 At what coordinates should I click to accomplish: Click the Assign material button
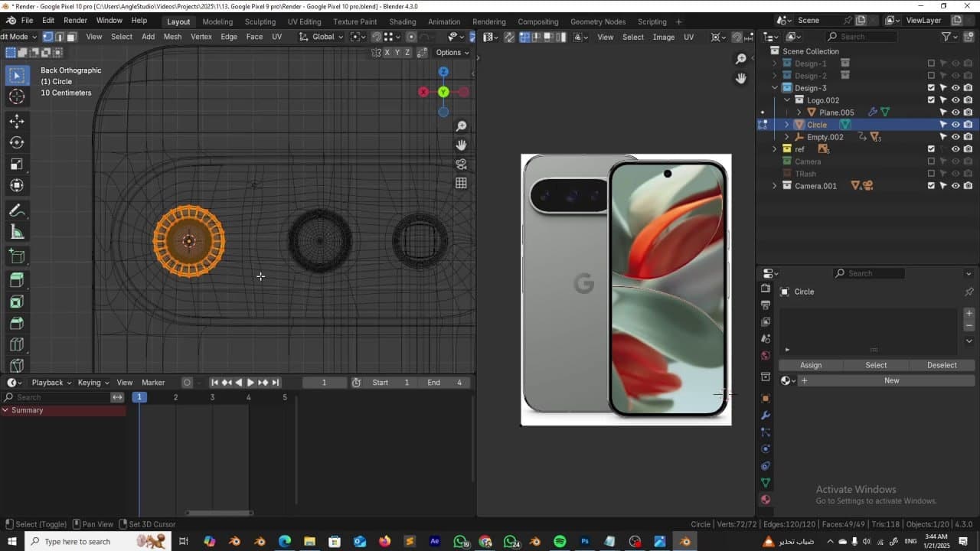[x=811, y=365]
